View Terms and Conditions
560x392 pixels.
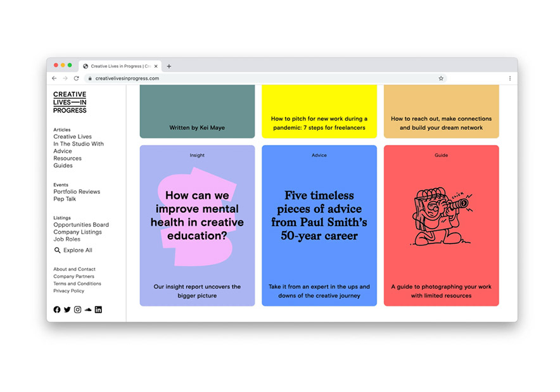[x=77, y=284]
